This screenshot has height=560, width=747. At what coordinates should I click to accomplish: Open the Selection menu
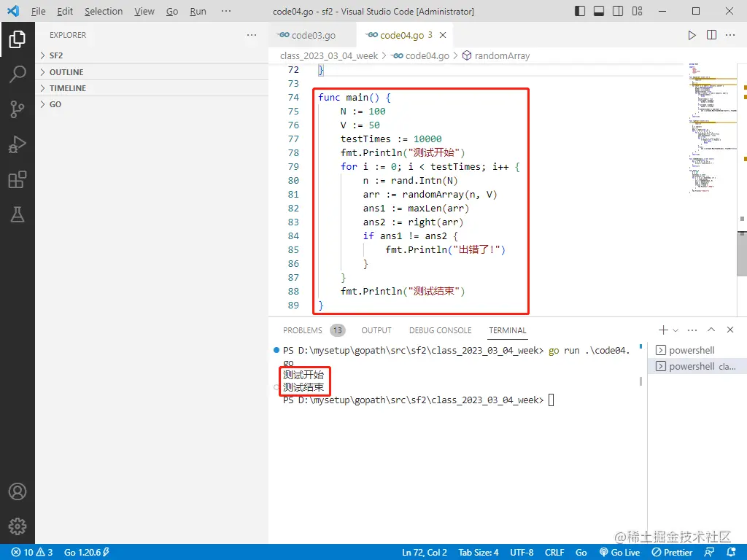[x=104, y=11]
